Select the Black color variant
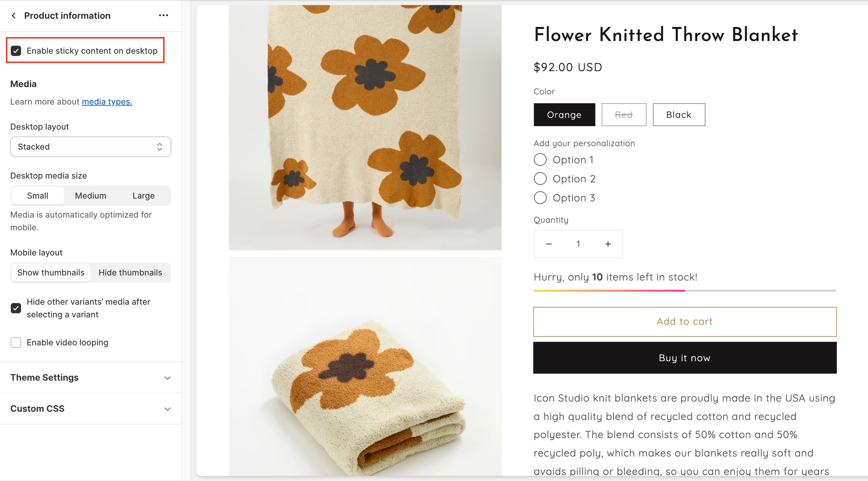This screenshot has width=868, height=481. coord(679,115)
